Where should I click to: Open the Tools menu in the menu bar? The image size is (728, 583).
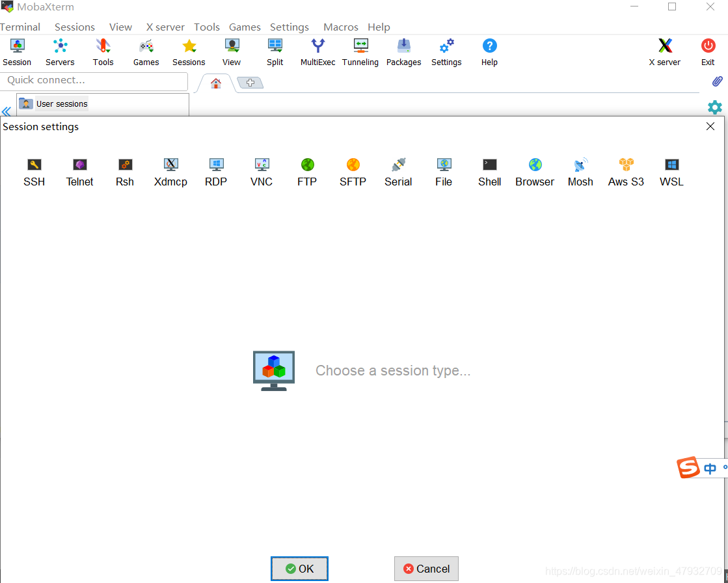pos(207,27)
